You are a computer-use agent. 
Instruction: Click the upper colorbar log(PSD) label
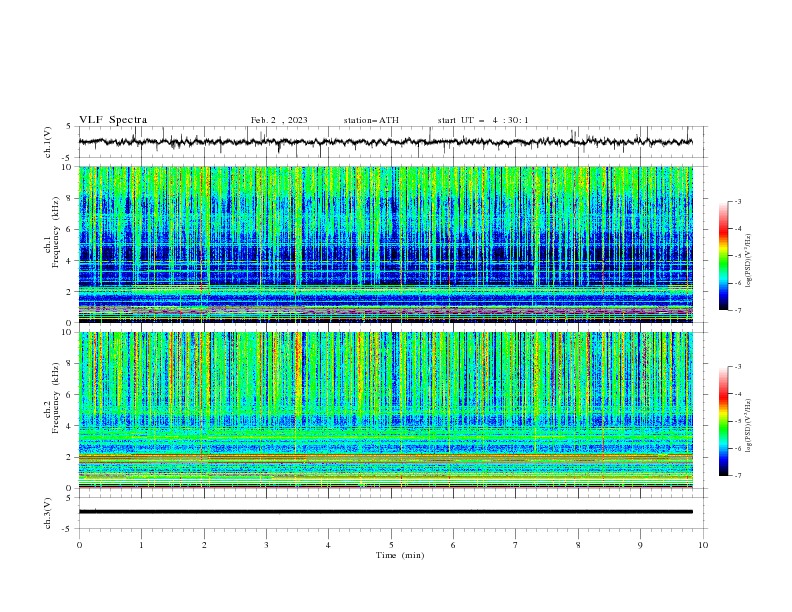pos(749,261)
